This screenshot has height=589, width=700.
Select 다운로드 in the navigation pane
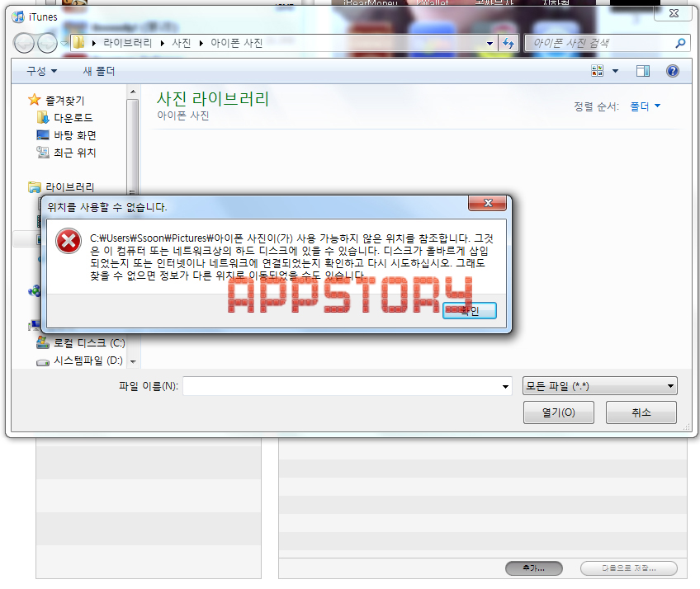[x=73, y=118]
